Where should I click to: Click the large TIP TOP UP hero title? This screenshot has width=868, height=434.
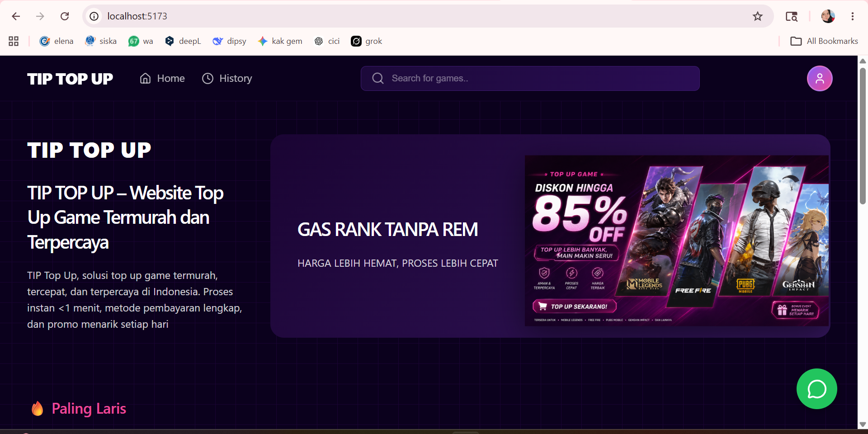(x=89, y=150)
